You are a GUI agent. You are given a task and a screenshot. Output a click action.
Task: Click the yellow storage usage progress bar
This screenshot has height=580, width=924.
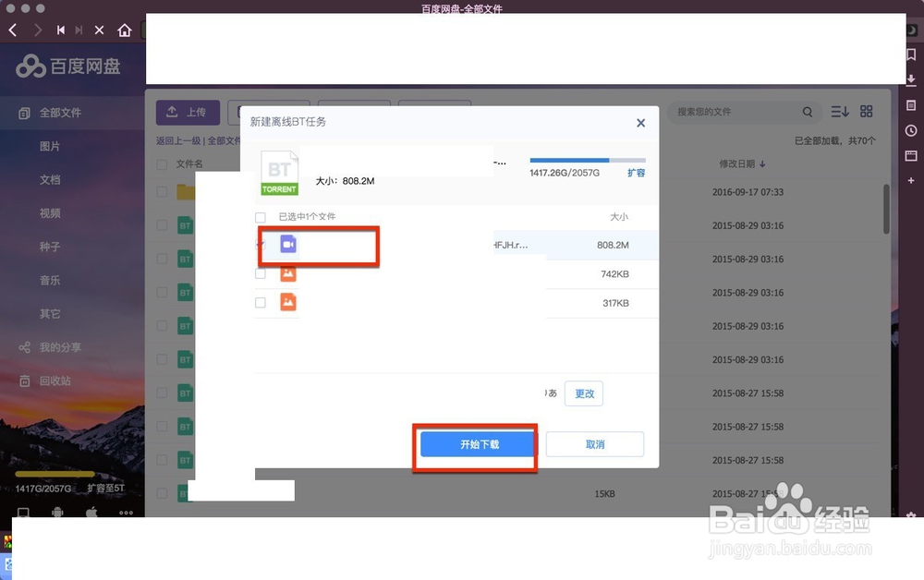pyautogui.click(x=55, y=473)
